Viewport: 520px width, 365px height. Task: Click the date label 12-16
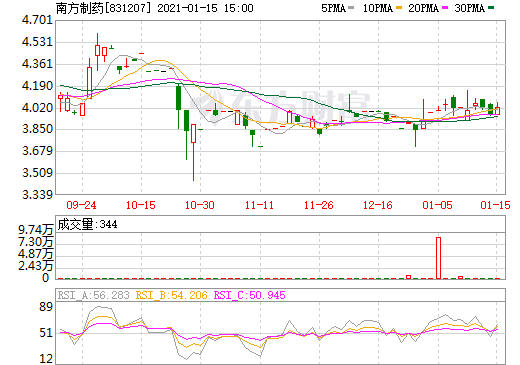point(378,205)
